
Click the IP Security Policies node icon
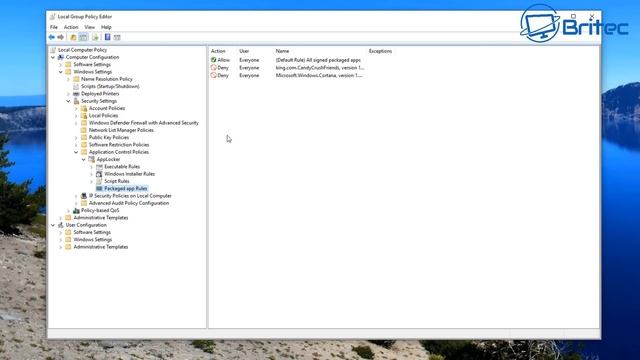point(84,196)
